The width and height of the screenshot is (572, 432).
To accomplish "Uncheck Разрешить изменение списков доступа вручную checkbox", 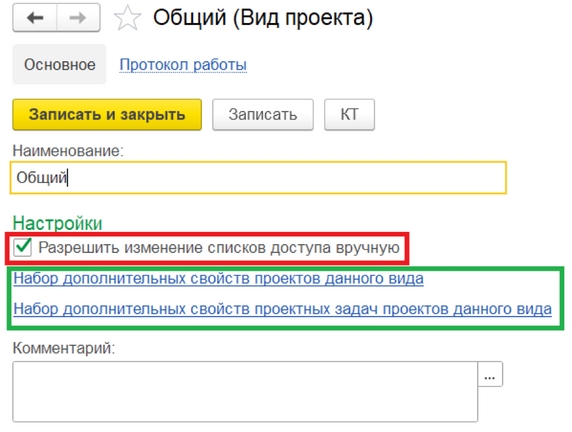I will (x=23, y=247).
